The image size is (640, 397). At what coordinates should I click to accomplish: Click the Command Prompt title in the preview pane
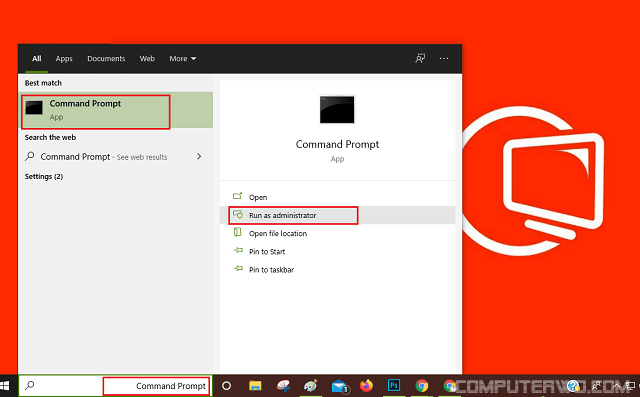tap(337, 144)
